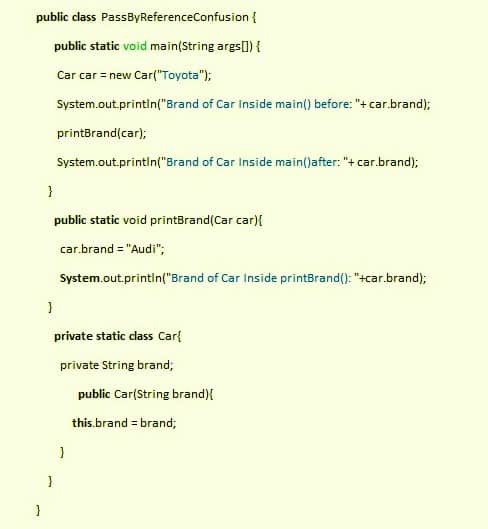
Task: Click the green void keyword in main
Action: 135,46
